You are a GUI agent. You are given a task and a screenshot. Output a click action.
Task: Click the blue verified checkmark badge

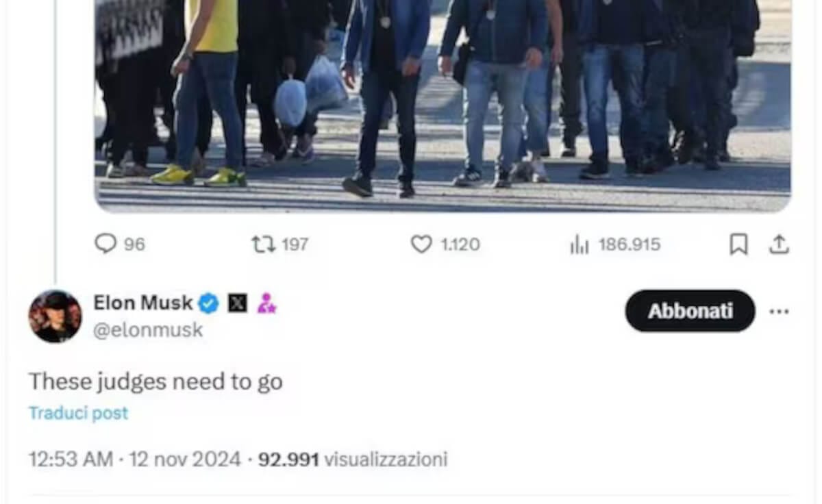[209, 303]
